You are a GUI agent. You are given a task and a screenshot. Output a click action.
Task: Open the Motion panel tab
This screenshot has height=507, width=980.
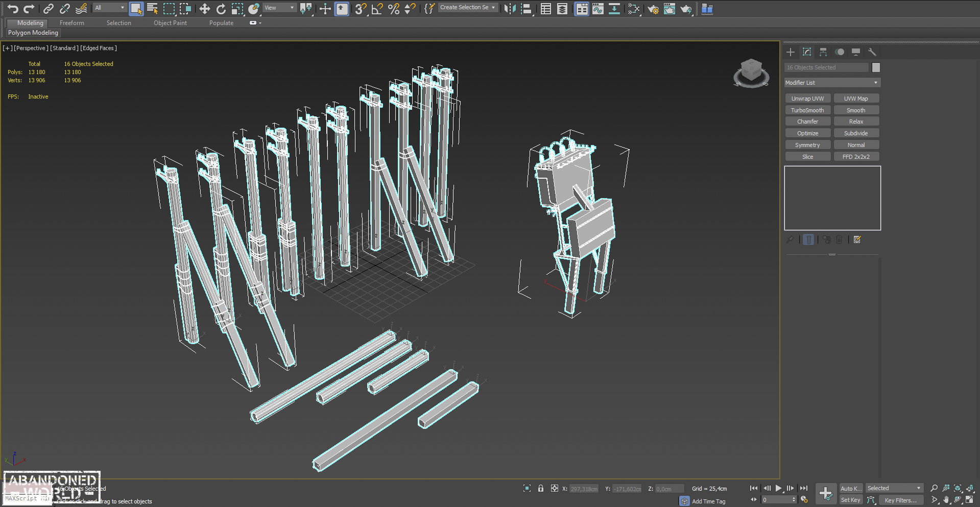[x=840, y=52]
